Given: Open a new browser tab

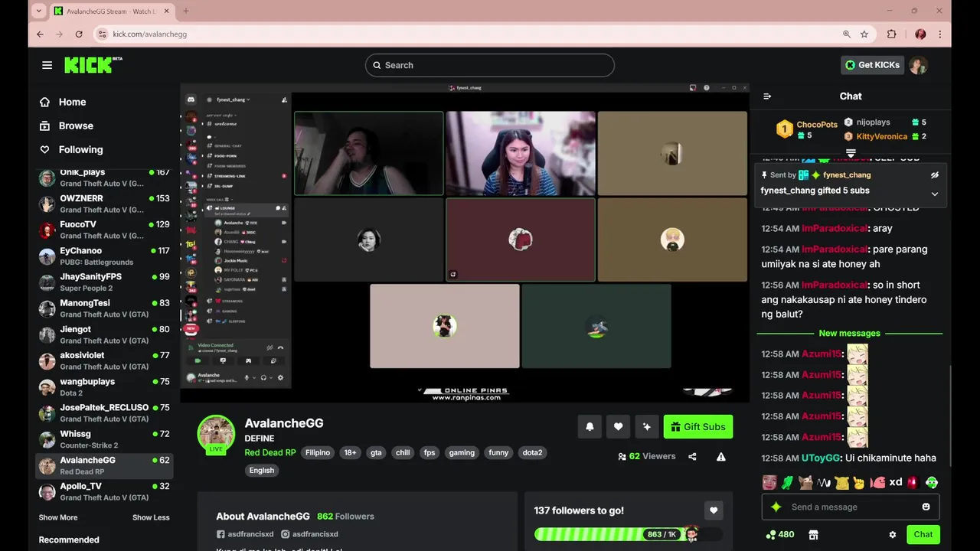Looking at the screenshot, I should coord(185,11).
